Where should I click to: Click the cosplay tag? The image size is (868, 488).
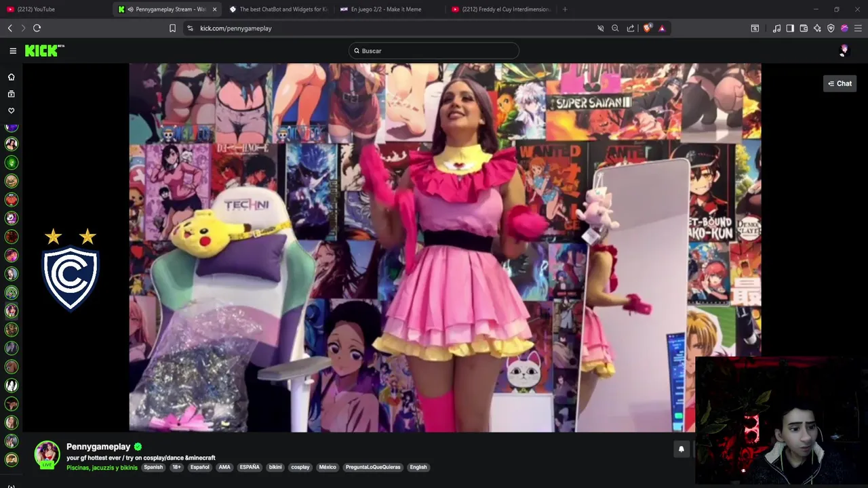[300, 467]
